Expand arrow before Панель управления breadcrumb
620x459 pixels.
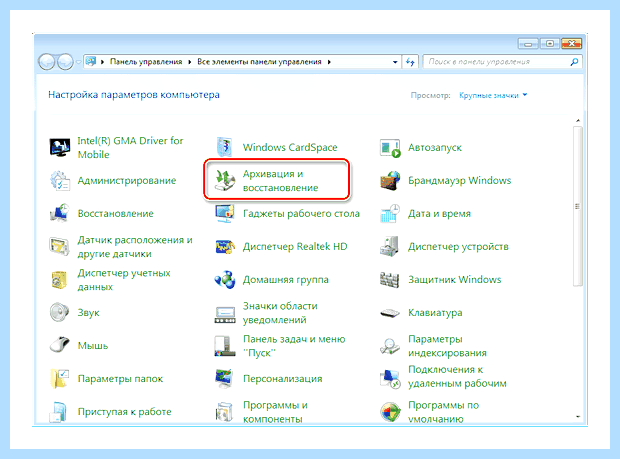[102, 62]
